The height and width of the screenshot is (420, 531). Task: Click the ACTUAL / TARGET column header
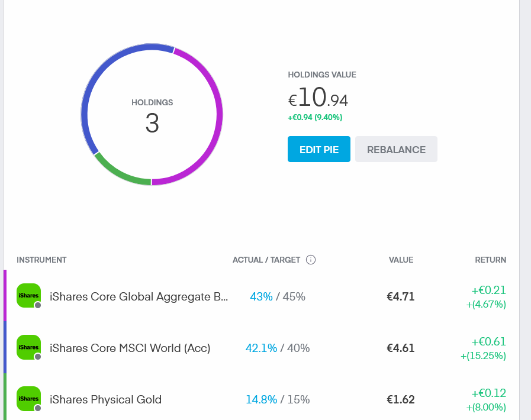[266, 260]
